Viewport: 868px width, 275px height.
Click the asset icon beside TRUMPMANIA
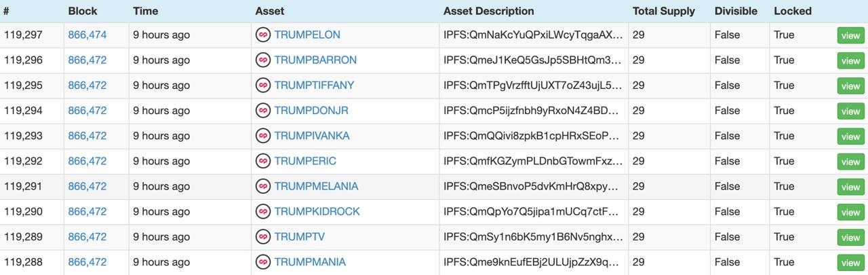click(262, 262)
